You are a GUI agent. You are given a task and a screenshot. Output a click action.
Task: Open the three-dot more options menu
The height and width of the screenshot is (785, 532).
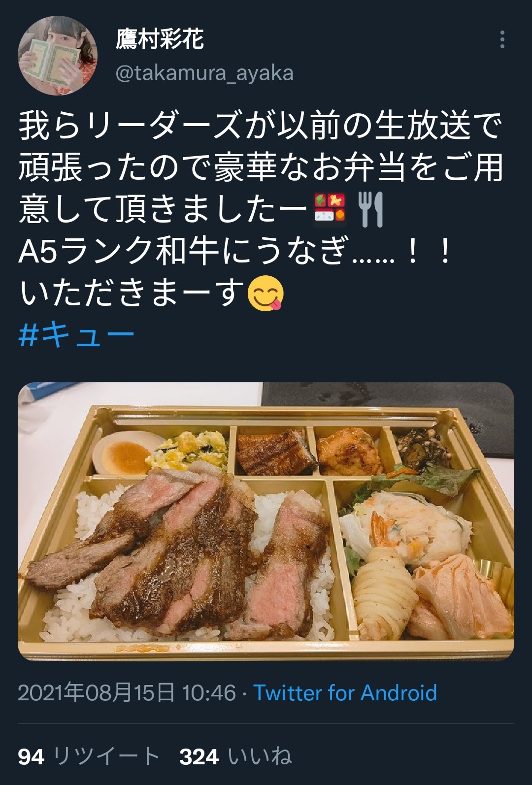tap(502, 39)
